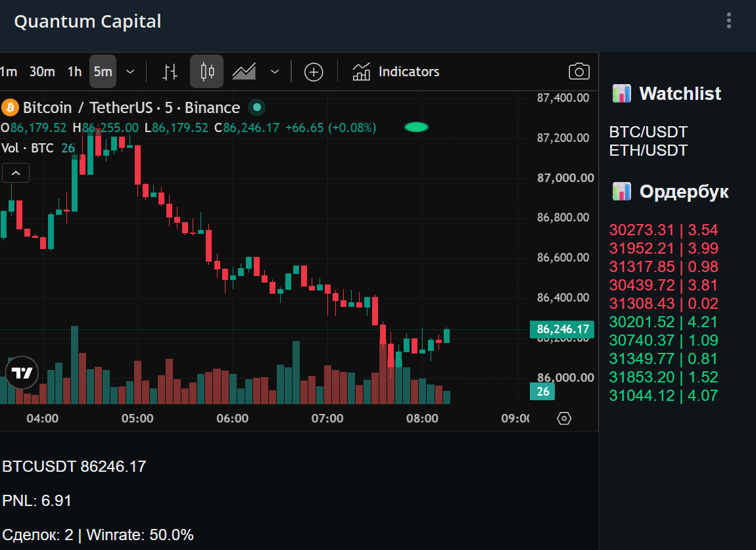Expand the timeframe dropdown arrow
Image resolution: width=756 pixels, height=550 pixels.
130,72
